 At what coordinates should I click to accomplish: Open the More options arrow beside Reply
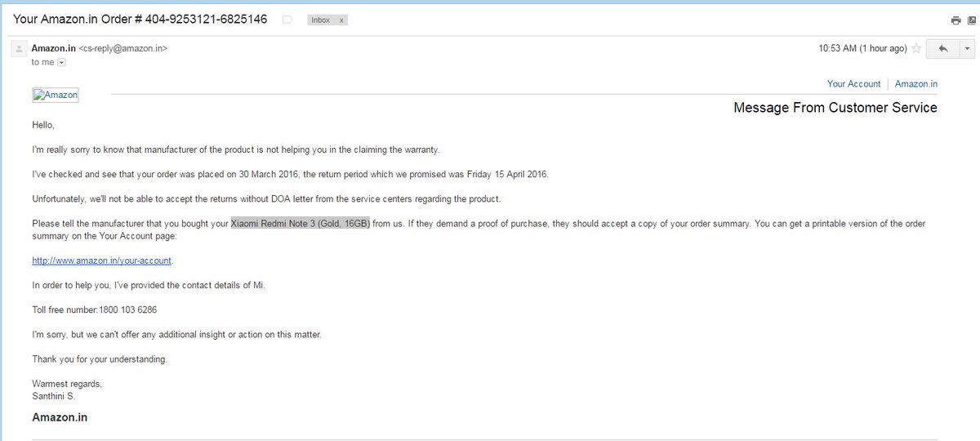point(967,49)
